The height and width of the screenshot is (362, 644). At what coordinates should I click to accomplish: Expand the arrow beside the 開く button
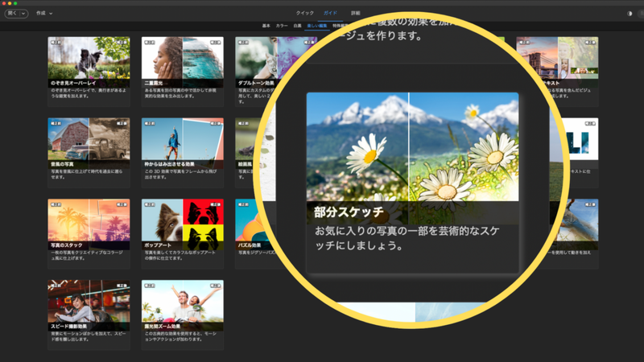click(23, 14)
